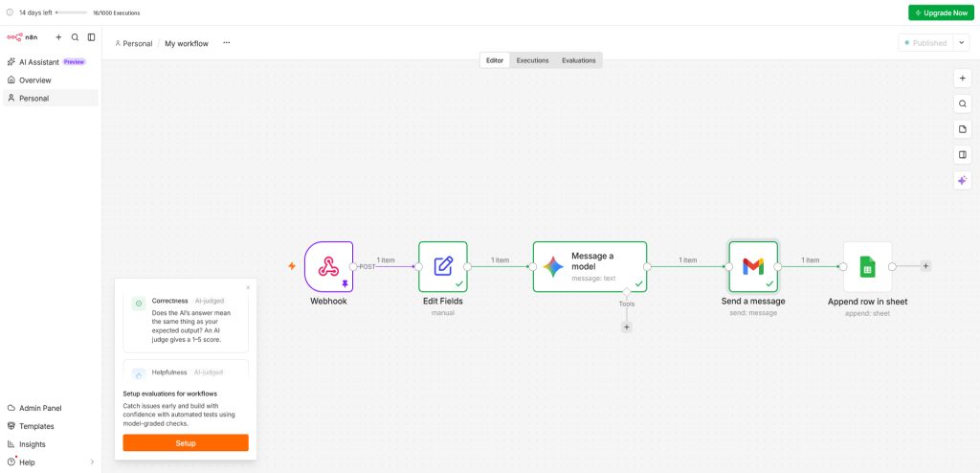This screenshot has height=473, width=980.
Task: Add sticky note from right toolbar
Action: coord(963,129)
